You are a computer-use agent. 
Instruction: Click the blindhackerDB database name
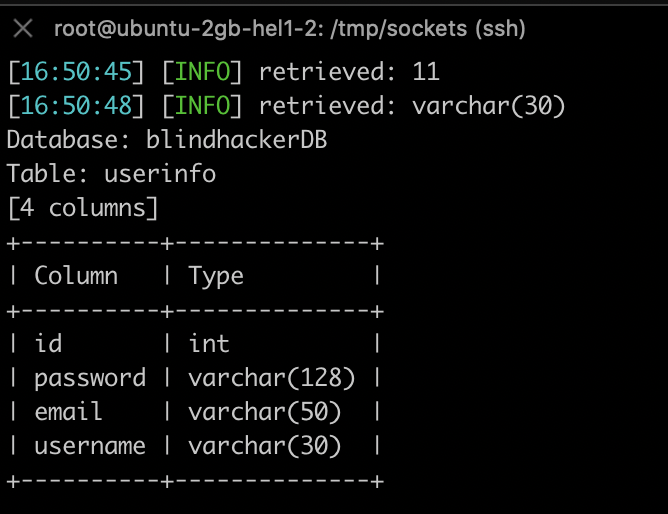click(236, 140)
